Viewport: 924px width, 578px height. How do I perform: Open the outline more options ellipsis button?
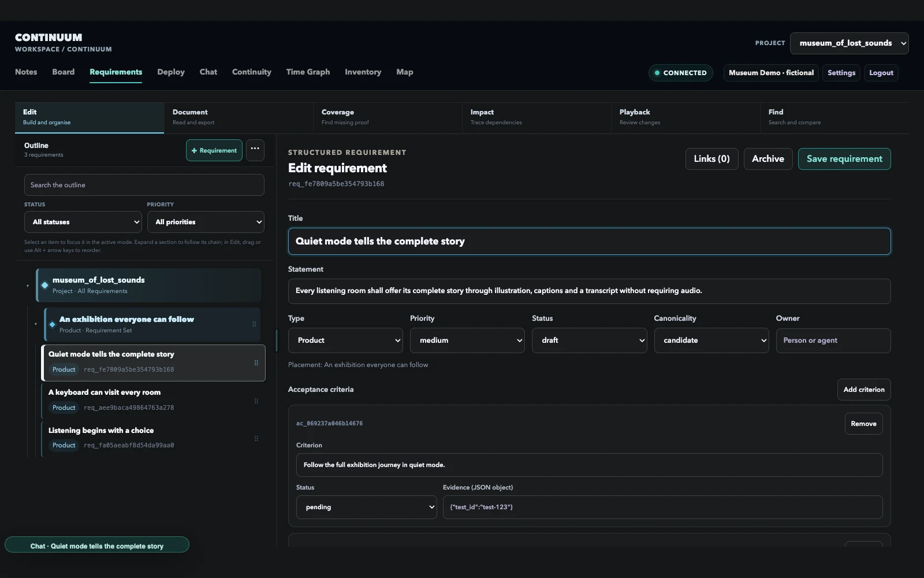[x=255, y=150]
